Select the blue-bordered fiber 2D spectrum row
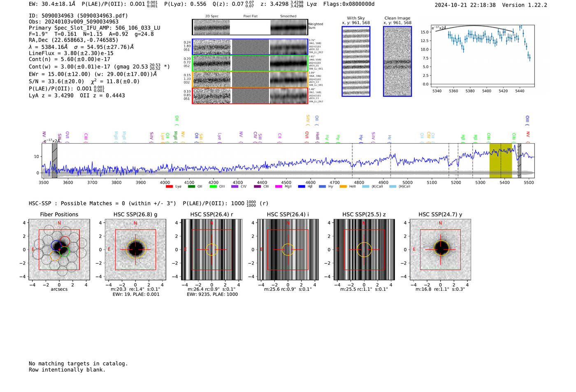 tap(250, 47)
